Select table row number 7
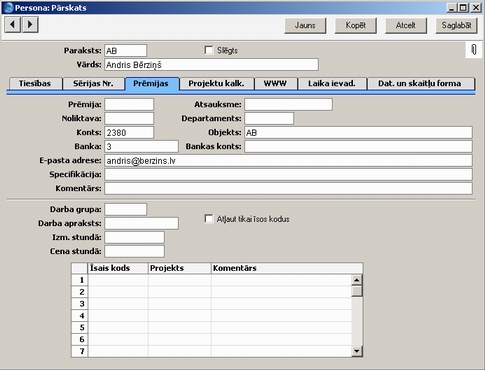This screenshot has height=370, width=485. 80,351
